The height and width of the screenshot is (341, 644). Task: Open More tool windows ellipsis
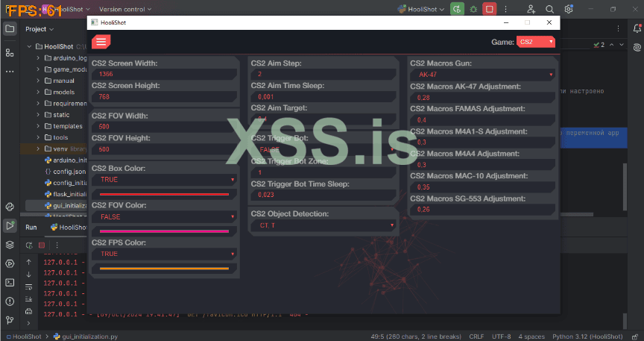click(10, 72)
